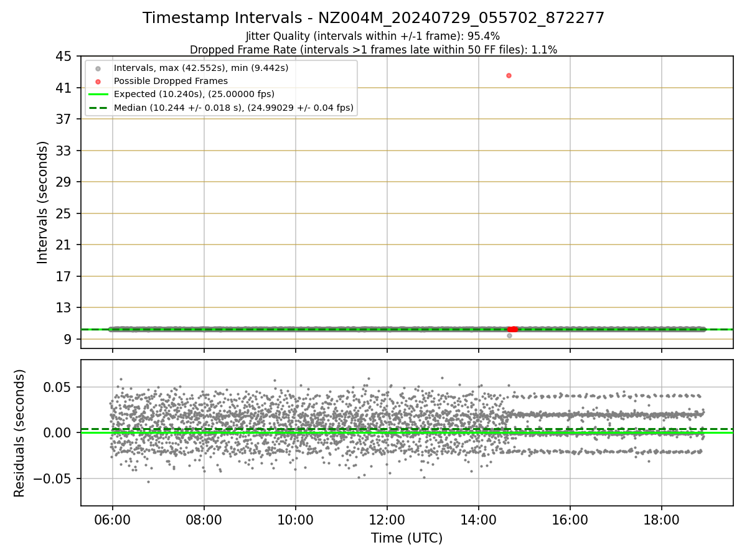Click the dashed green line sample in the legend
This screenshot has height=560, width=747.
pyautogui.click(x=98, y=108)
